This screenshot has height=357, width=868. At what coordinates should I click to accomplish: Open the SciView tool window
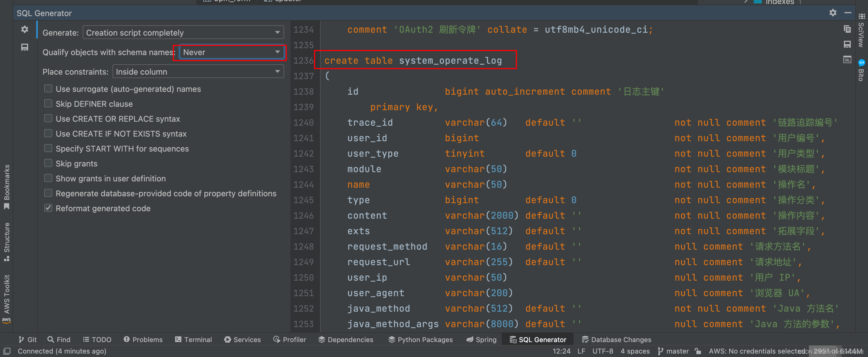861,32
